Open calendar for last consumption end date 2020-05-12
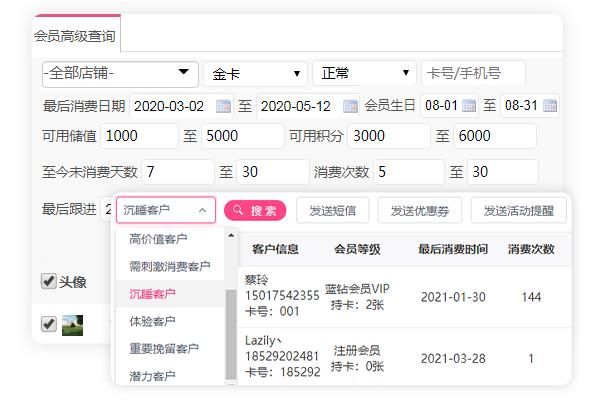Screen dimensions: 596x407 (x=350, y=106)
